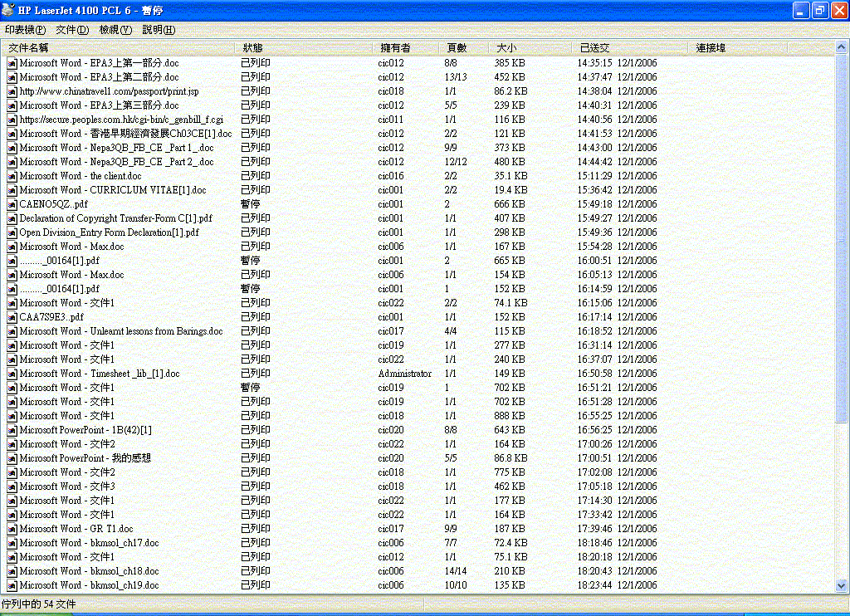This screenshot has height=616, width=850.
Task: Click the timestamp 16:05:13 12/1/2006
Action: [617, 275]
